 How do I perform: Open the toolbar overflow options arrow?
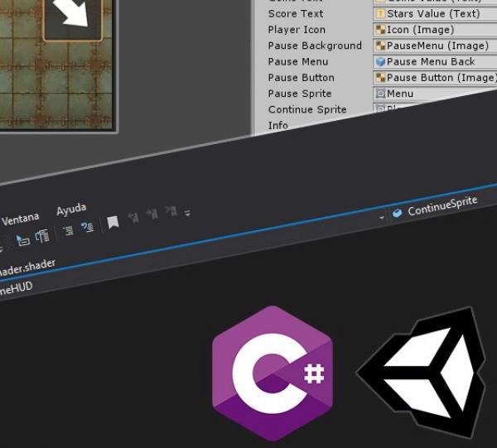coord(188,213)
